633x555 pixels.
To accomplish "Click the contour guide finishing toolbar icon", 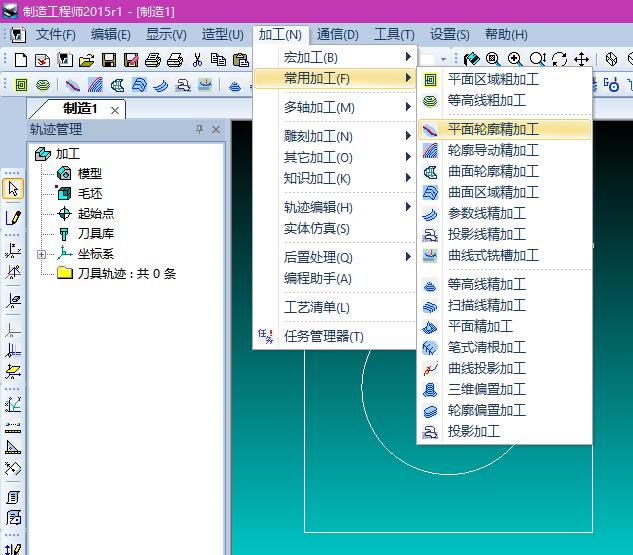I will [95, 85].
